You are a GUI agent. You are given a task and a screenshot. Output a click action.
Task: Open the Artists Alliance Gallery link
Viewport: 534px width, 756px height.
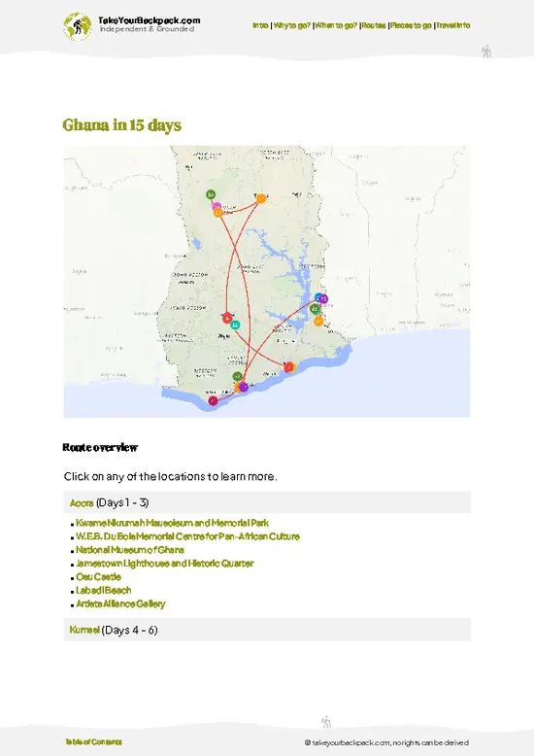[x=120, y=603]
